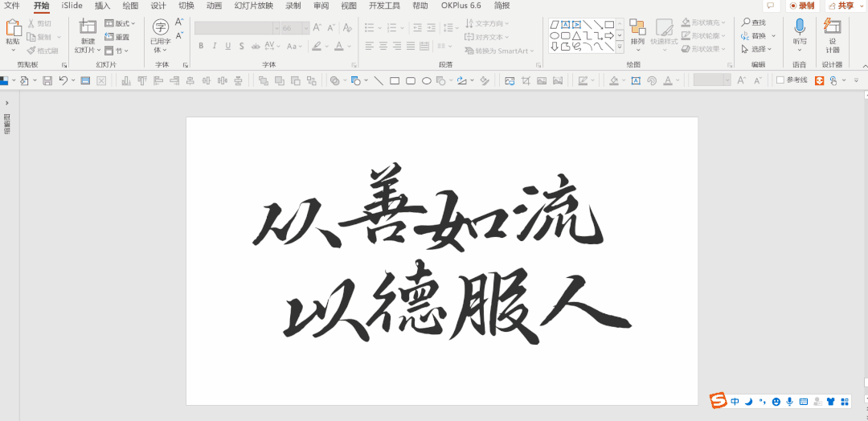This screenshot has height=421, width=868.
Task: Open the 设计器 designer button
Action: (832, 35)
